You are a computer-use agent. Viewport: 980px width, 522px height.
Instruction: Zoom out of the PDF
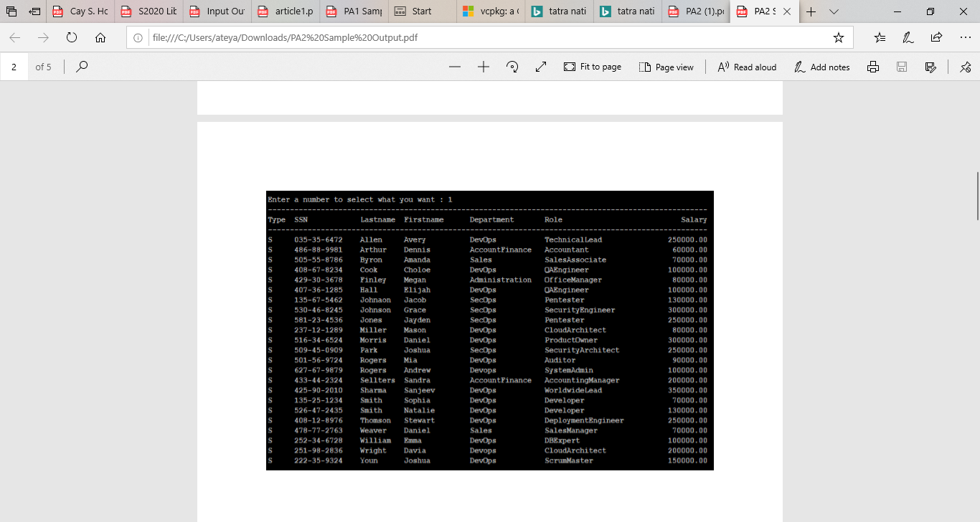pyautogui.click(x=455, y=66)
